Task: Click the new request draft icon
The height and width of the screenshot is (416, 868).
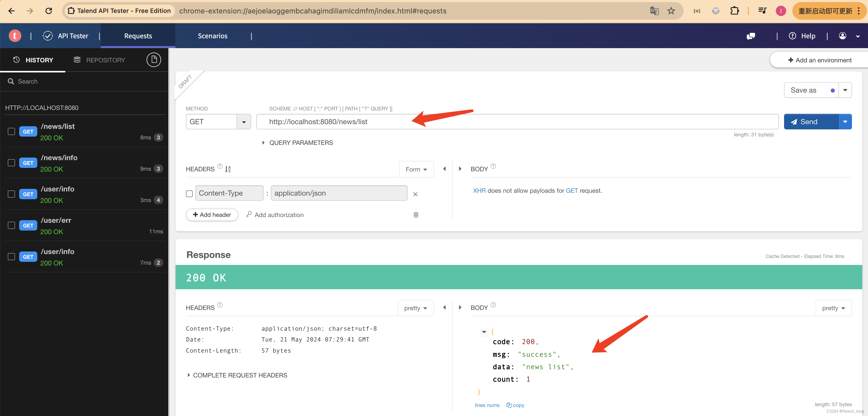Action: click(x=153, y=59)
